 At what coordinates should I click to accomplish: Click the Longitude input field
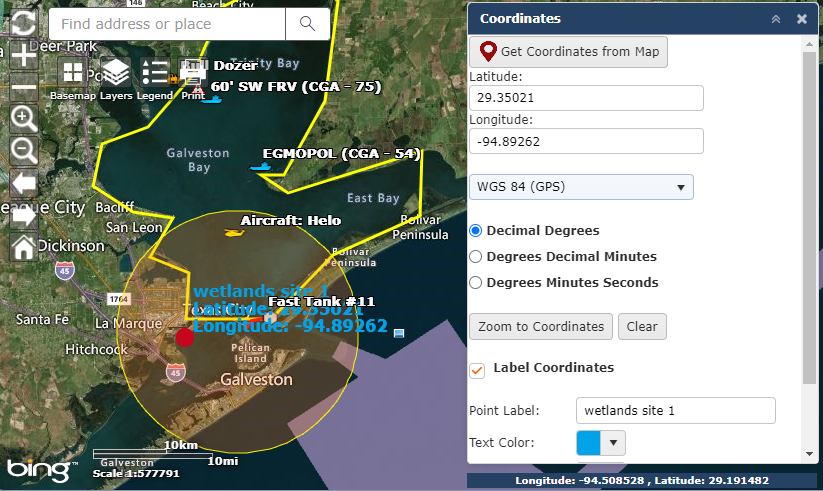point(586,141)
